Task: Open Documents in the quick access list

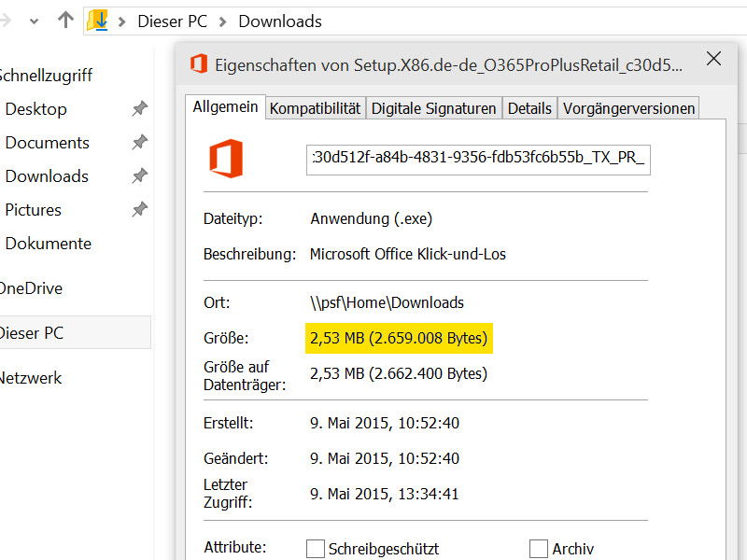Action: point(48,143)
